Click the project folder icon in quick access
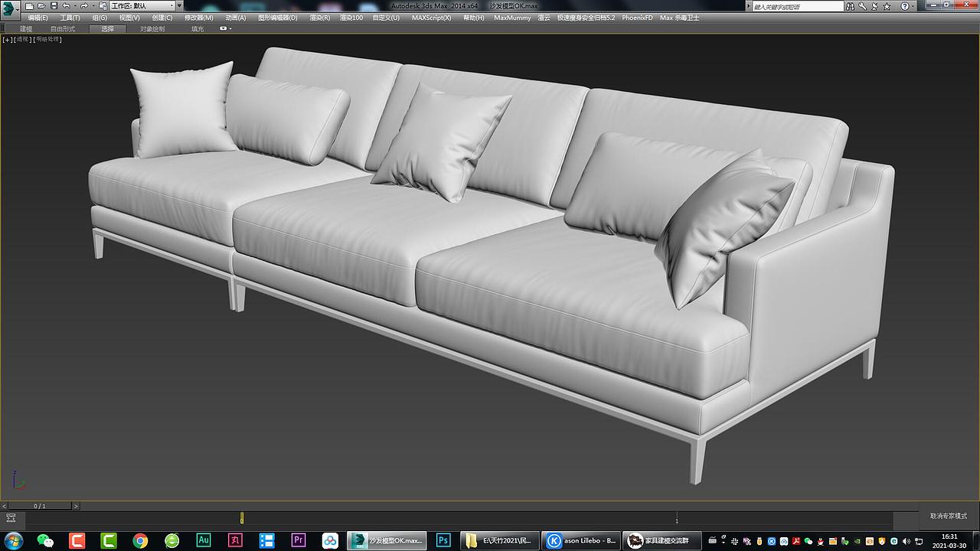The width and height of the screenshot is (980, 551). [103, 6]
